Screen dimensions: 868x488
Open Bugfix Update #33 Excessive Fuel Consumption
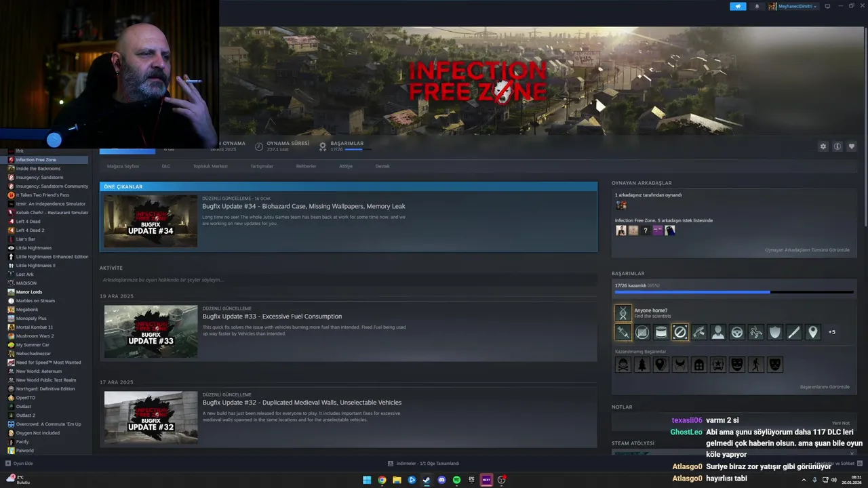tap(272, 317)
